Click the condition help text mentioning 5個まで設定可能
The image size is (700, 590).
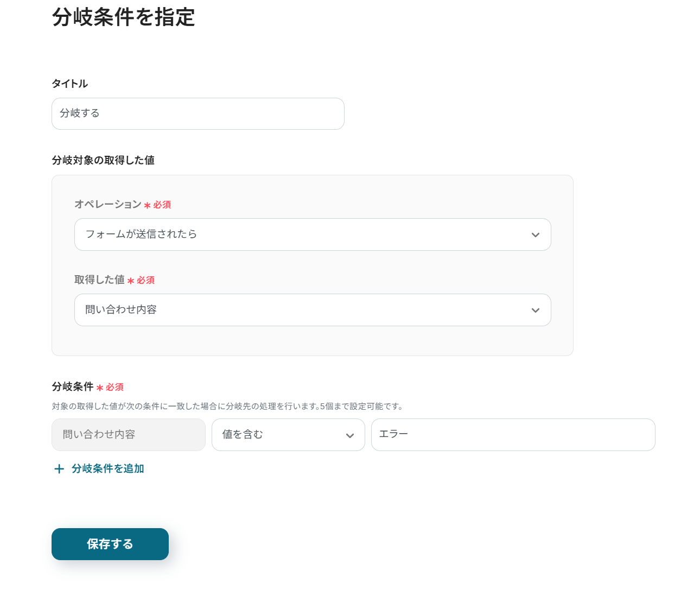pyautogui.click(x=227, y=406)
